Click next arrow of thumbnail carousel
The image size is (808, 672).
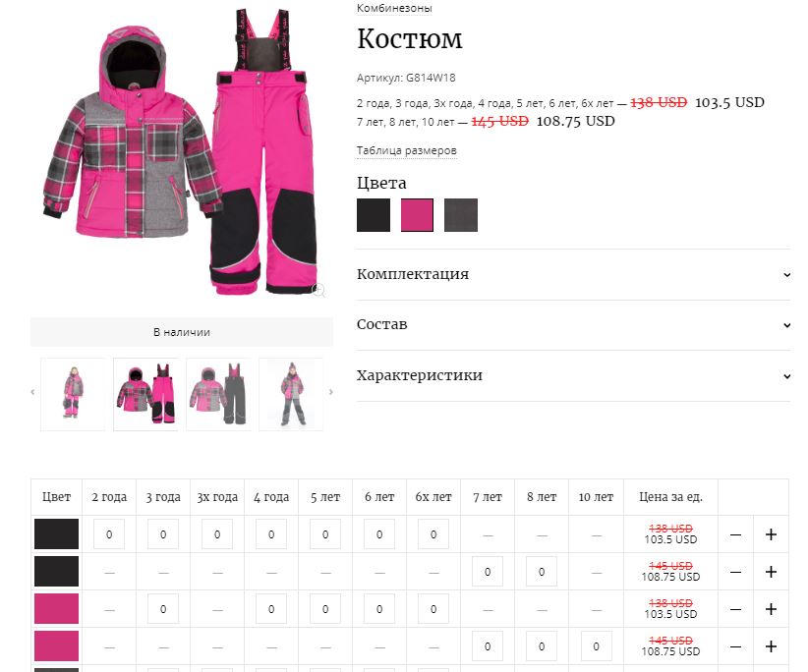(x=331, y=392)
